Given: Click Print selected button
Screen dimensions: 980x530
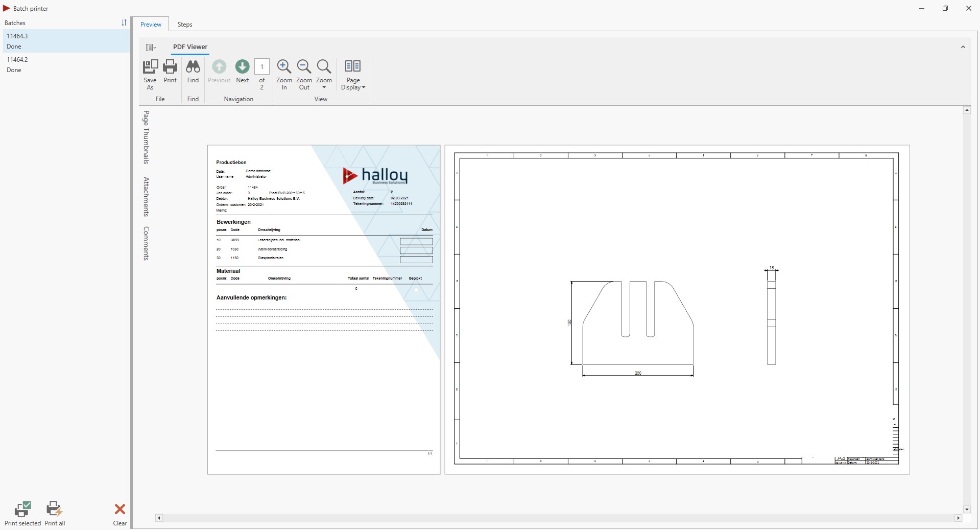Looking at the screenshot, I should coord(22,514).
